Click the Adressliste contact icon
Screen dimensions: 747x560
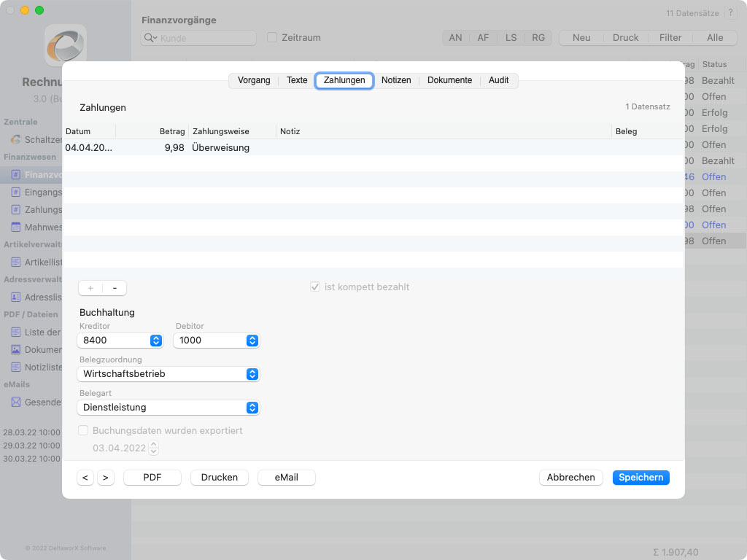16,297
